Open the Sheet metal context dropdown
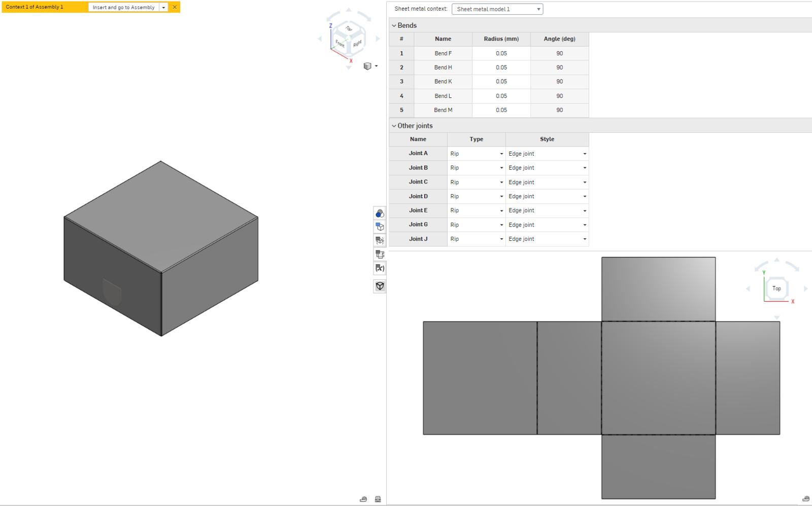 coord(497,9)
